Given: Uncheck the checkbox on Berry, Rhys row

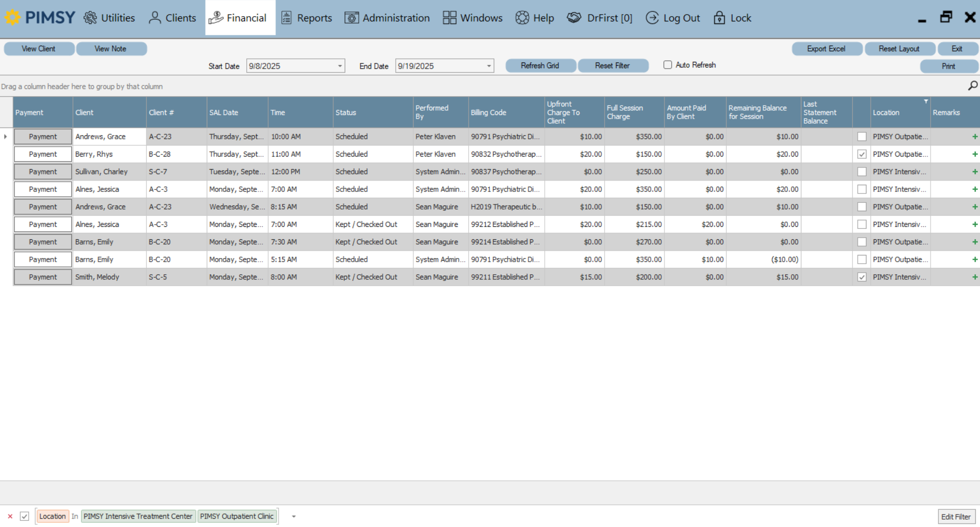Looking at the screenshot, I should (862, 154).
